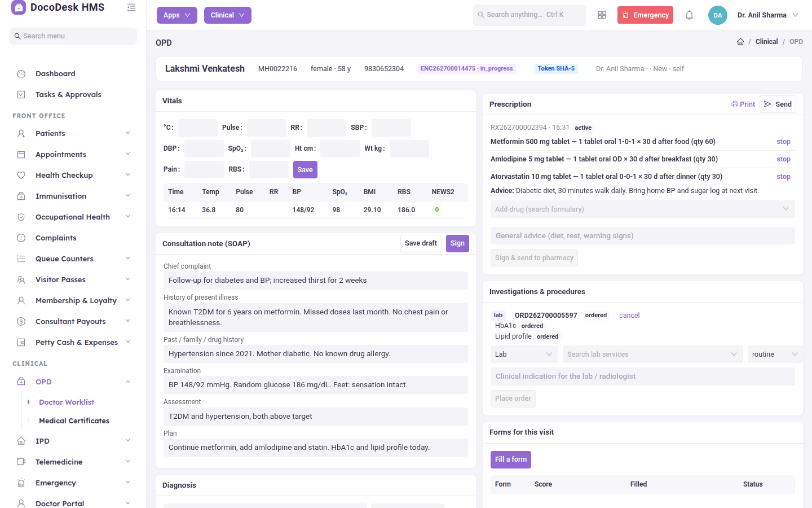Screen dimensions: 812x508
Task: Click the Immunisation sidebar icon
Action: point(21,196)
